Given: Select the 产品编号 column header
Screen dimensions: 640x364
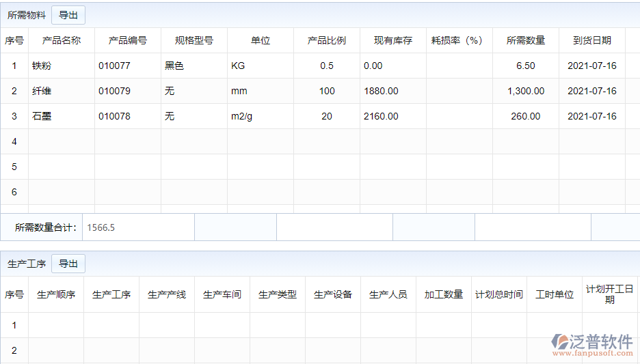Looking at the screenshot, I should [127, 40].
